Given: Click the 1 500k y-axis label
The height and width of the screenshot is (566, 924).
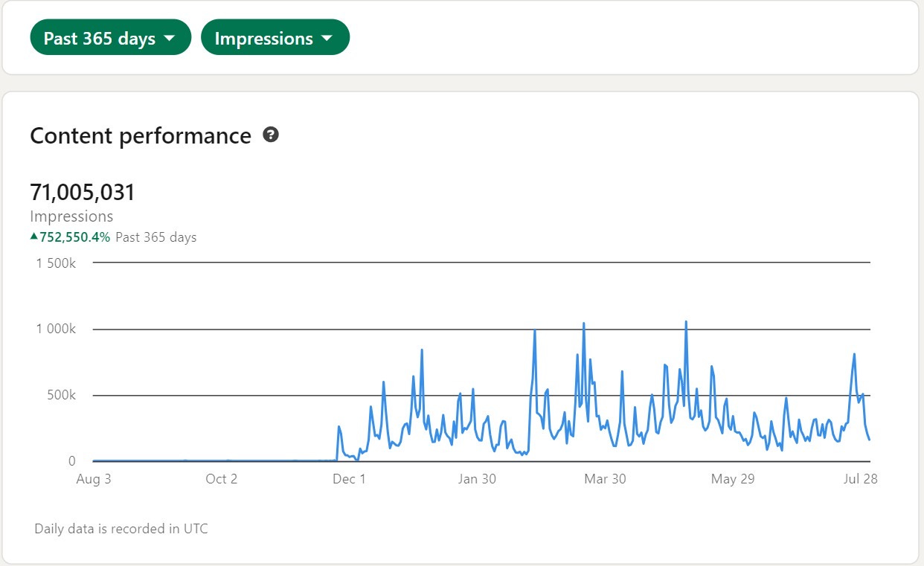Looking at the screenshot, I should (55, 263).
